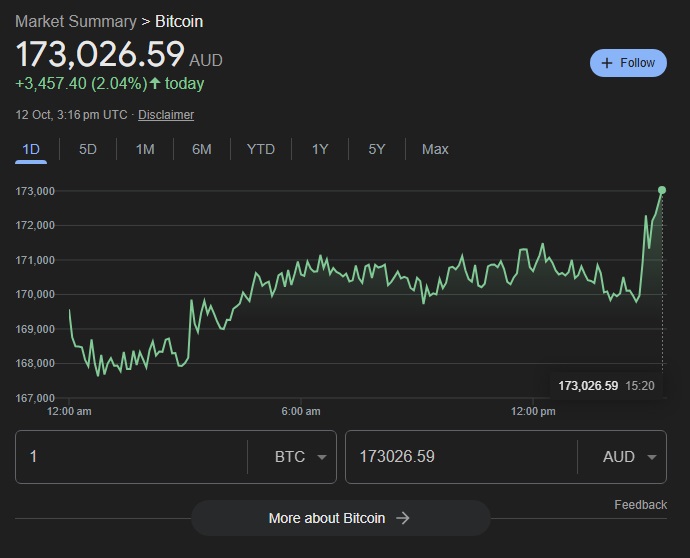The width and height of the screenshot is (690, 558).
Task: Switch to the 6M chart range
Action: point(202,149)
